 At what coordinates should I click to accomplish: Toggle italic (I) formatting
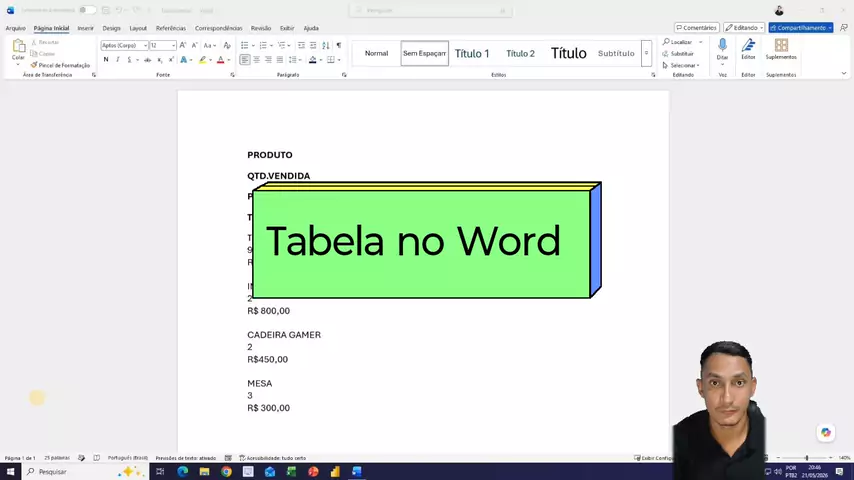coord(117,60)
